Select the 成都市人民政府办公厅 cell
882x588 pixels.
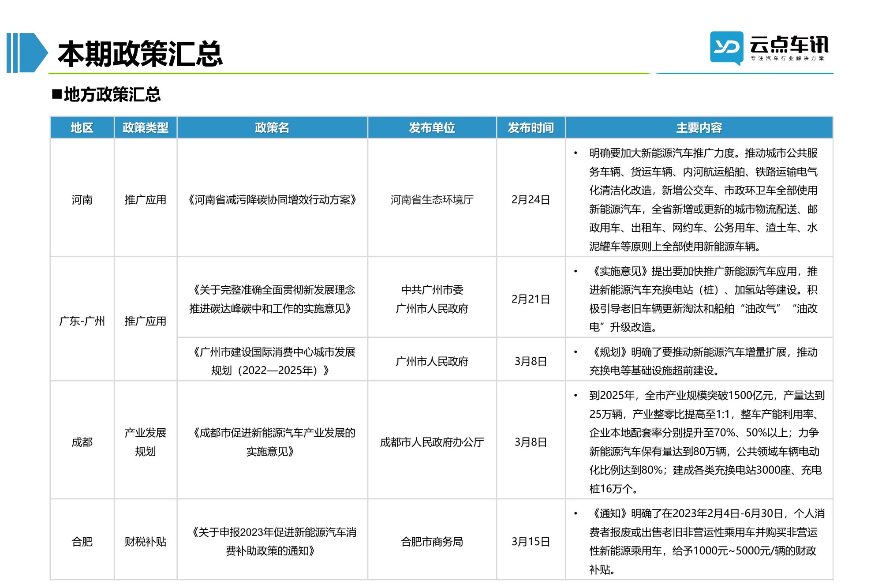432,442
